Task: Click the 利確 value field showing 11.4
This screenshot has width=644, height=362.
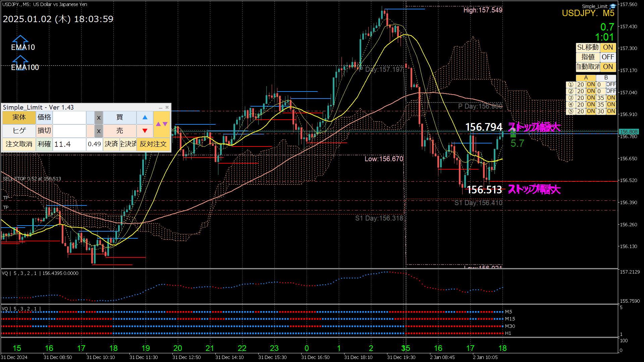Action: click(69, 144)
